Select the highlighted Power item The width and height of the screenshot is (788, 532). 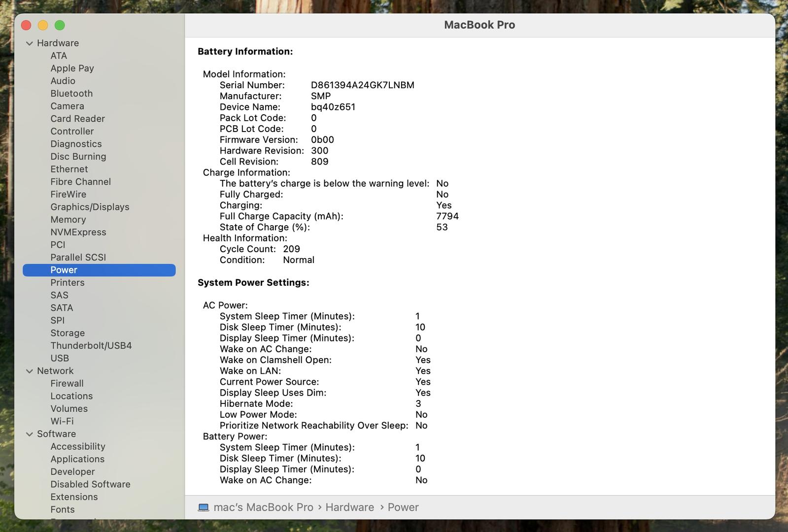pyautogui.click(x=99, y=270)
